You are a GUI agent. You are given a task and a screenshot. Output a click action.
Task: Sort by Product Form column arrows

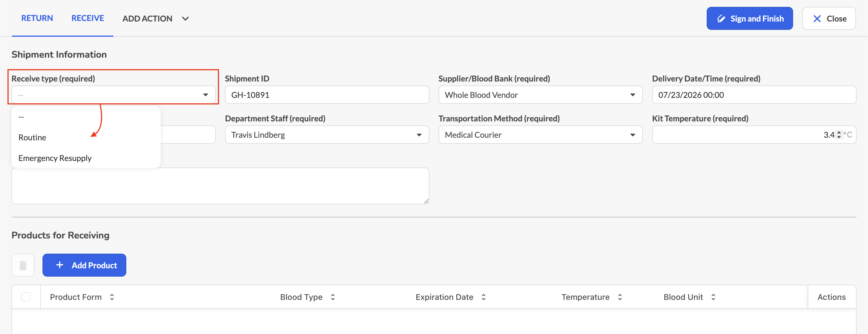[x=112, y=297]
